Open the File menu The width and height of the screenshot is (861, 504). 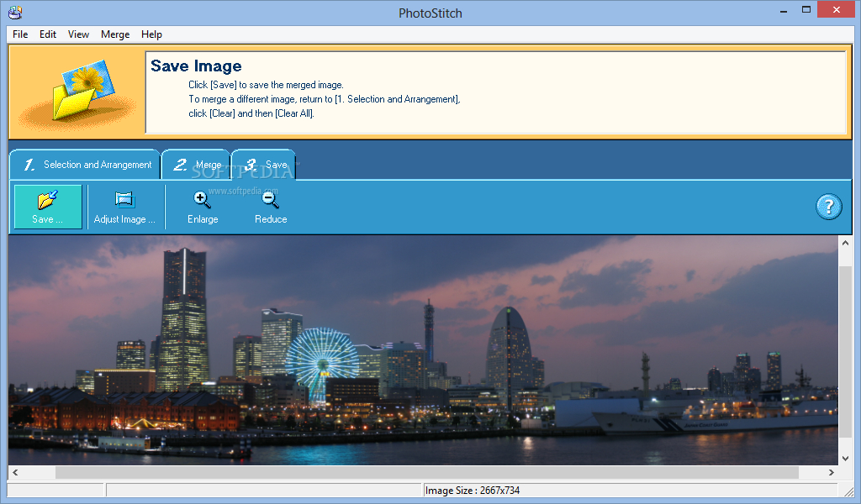(20, 34)
